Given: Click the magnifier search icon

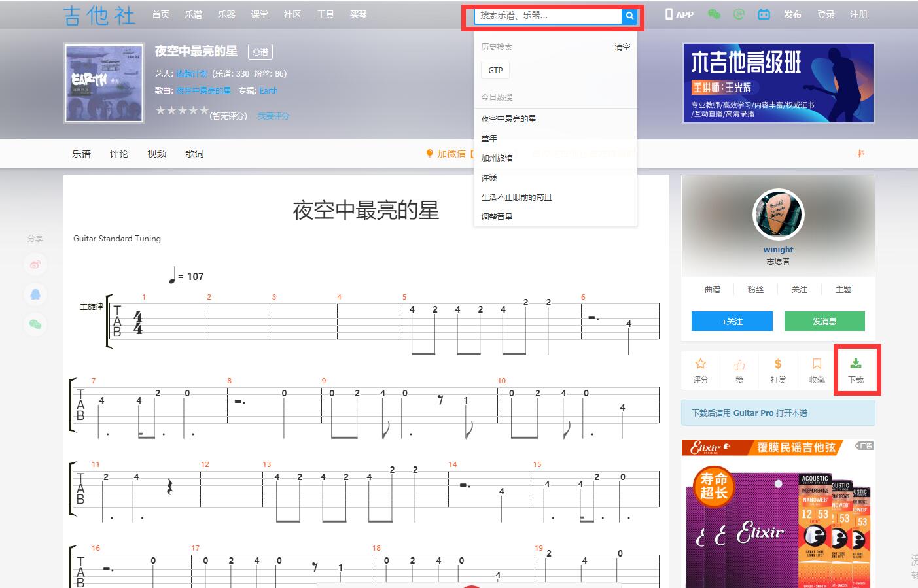Looking at the screenshot, I should [x=629, y=16].
